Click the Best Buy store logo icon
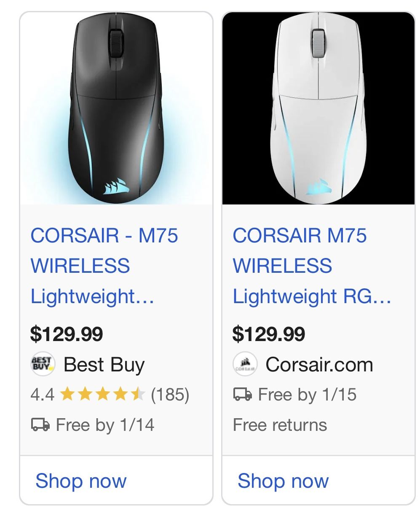420x508 pixels. point(43,364)
